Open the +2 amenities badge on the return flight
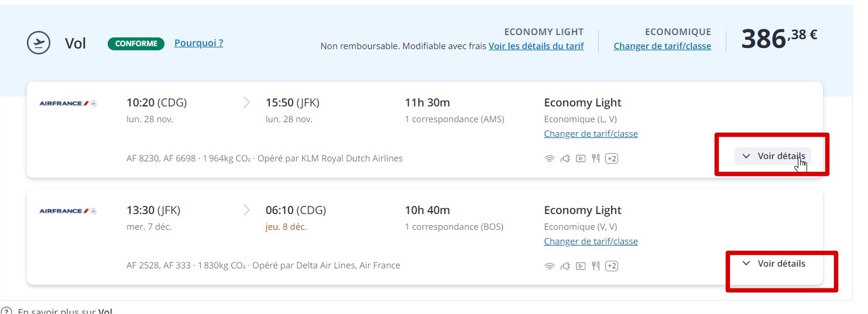Viewport: 868px width, 314px height. [x=612, y=266]
